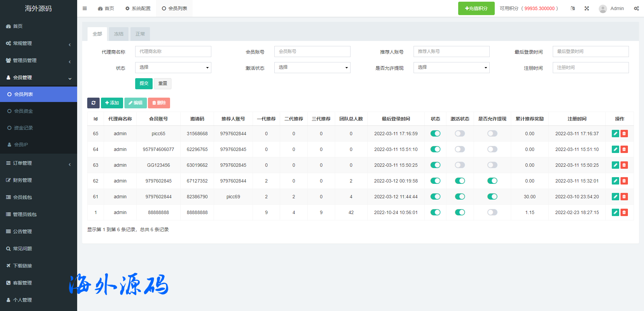Click the green 充值积分 button

[476, 8]
